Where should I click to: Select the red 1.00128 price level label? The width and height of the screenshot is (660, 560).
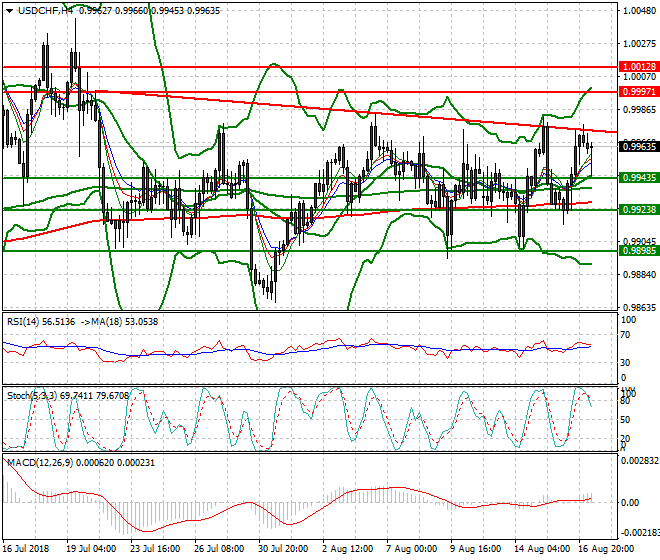(x=639, y=67)
